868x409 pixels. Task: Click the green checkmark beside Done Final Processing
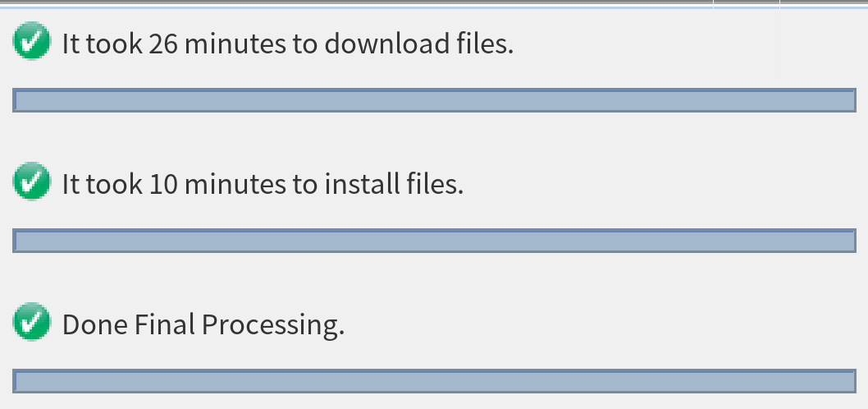(32, 323)
